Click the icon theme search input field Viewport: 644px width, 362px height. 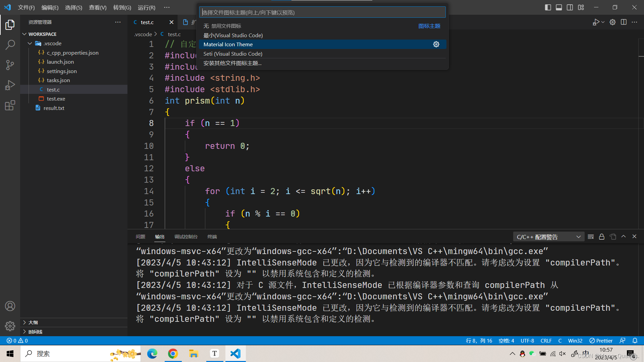[322, 12]
